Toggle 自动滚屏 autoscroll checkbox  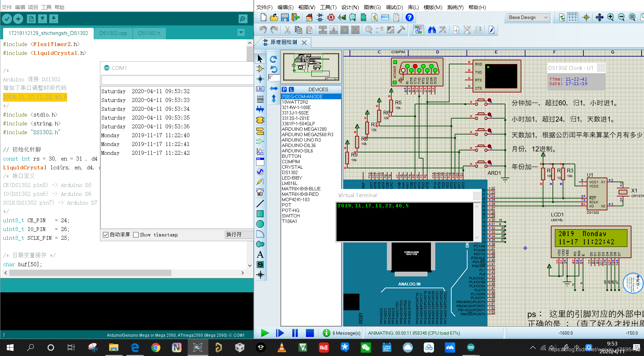click(106, 235)
